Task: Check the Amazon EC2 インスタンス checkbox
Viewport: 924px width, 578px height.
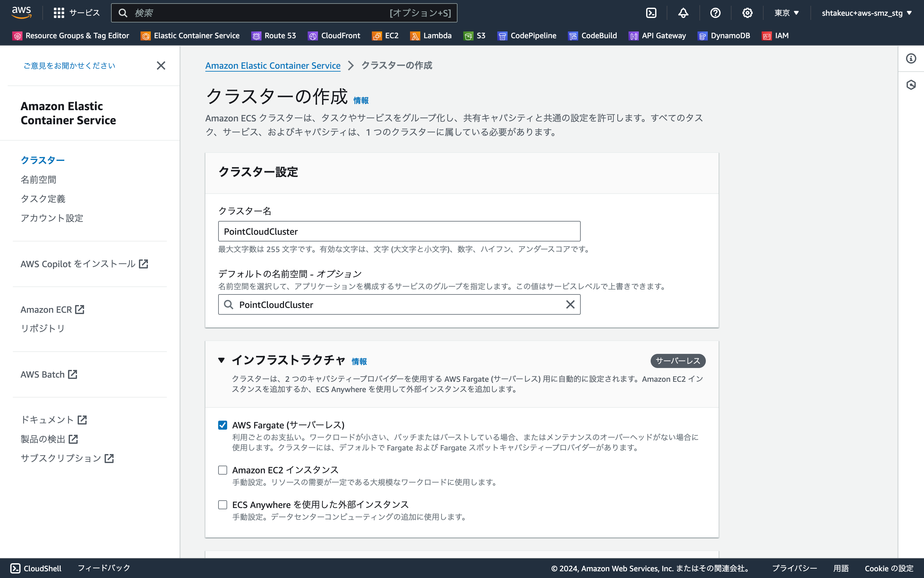Action: pyautogui.click(x=223, y=470)
